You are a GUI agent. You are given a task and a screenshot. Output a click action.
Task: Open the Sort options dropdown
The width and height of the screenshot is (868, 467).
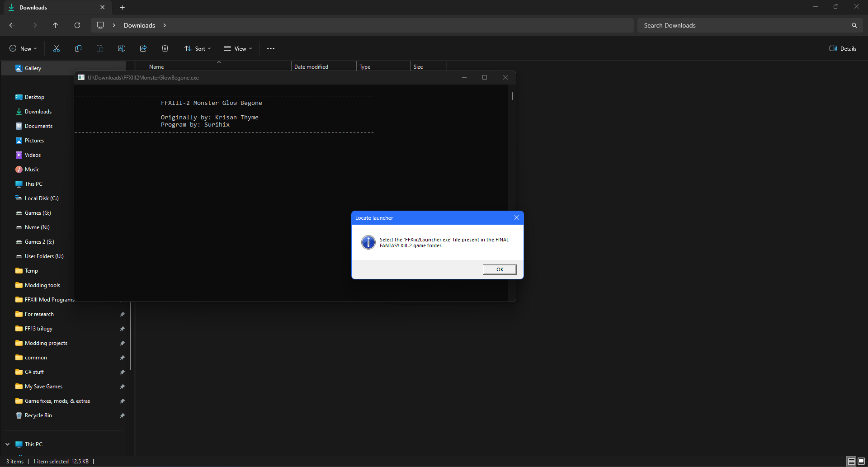198,48
